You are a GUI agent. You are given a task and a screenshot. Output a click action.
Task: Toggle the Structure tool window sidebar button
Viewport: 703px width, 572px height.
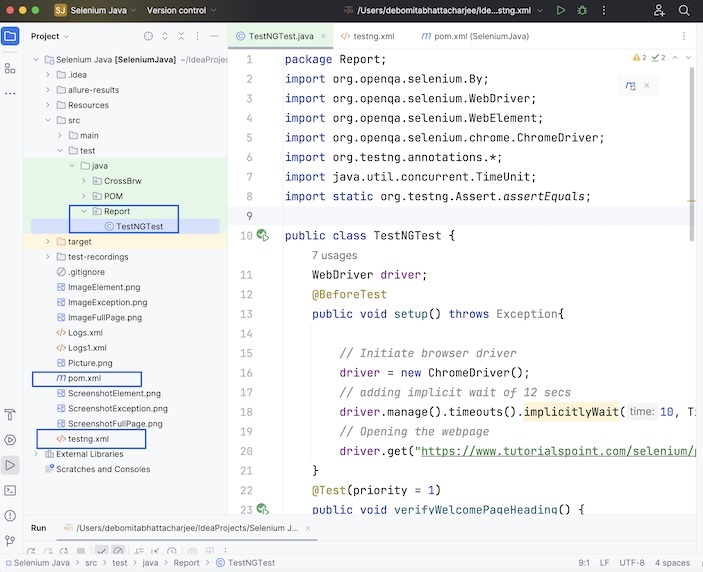tap(10, 68)
